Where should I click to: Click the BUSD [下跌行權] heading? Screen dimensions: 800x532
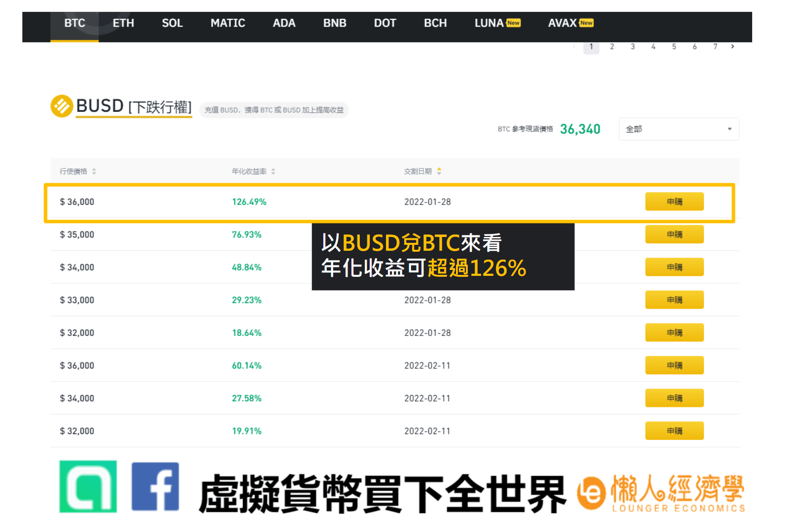click(x=134, y=106)
